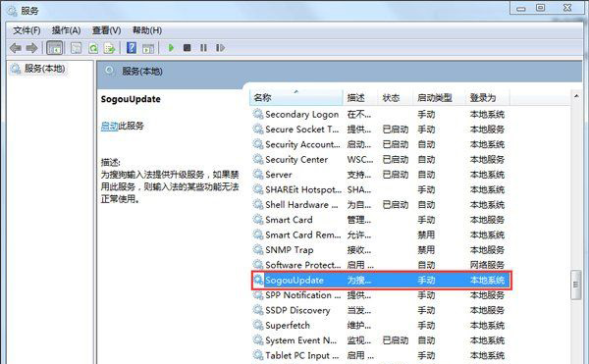
Task: Click the gear icon beside Server
Action: pyautogui.click(x=258, y=174)
